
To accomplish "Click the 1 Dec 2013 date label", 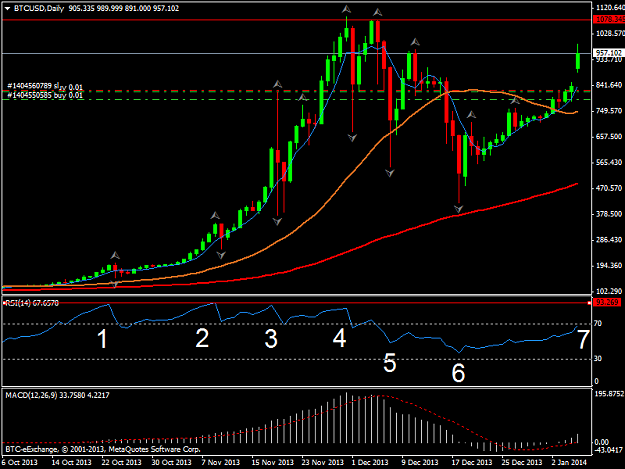I will pyautogui.click(x=369, y=462).
